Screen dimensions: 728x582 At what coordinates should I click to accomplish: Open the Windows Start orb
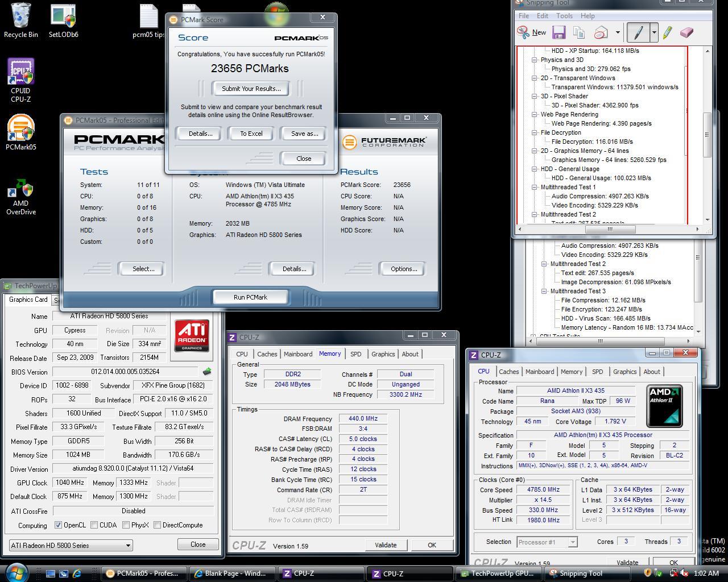15,572
